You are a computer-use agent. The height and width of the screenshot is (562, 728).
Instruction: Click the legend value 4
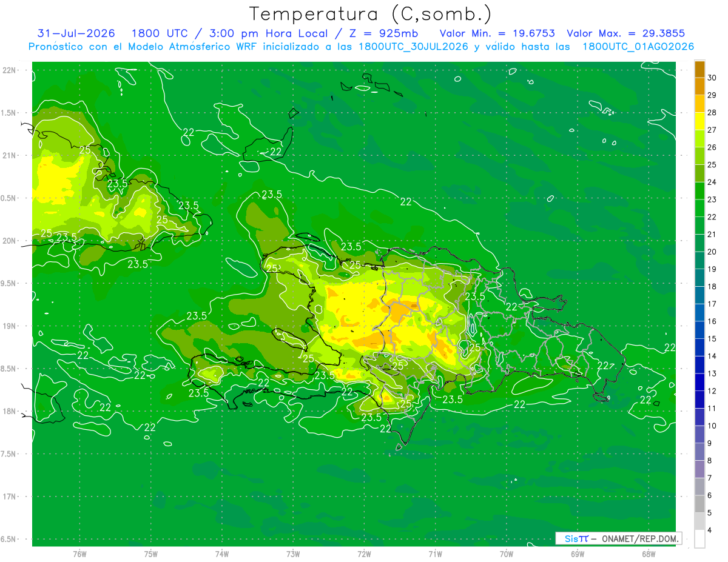(710, 530)
